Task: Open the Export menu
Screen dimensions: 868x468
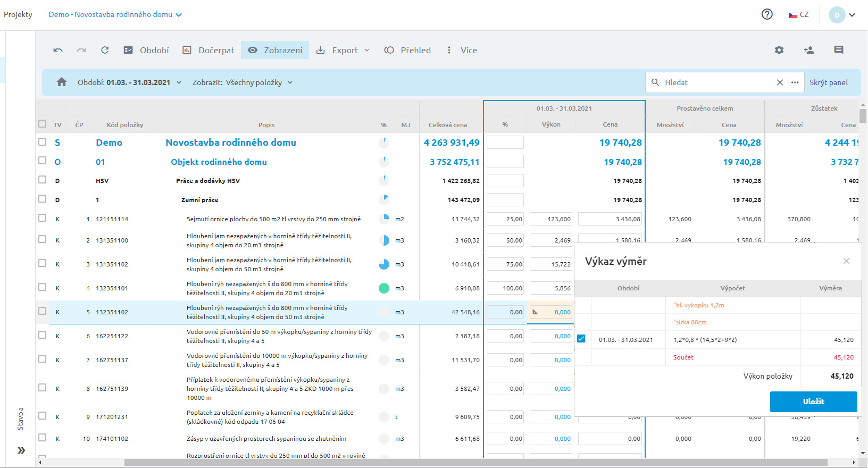Action: (343, 50)
